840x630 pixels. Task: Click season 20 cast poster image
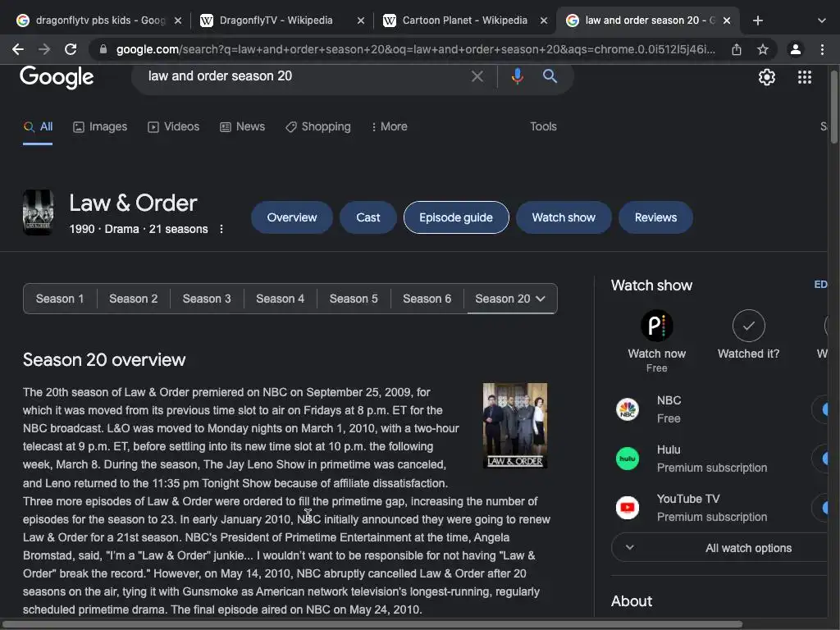[515, 426]
